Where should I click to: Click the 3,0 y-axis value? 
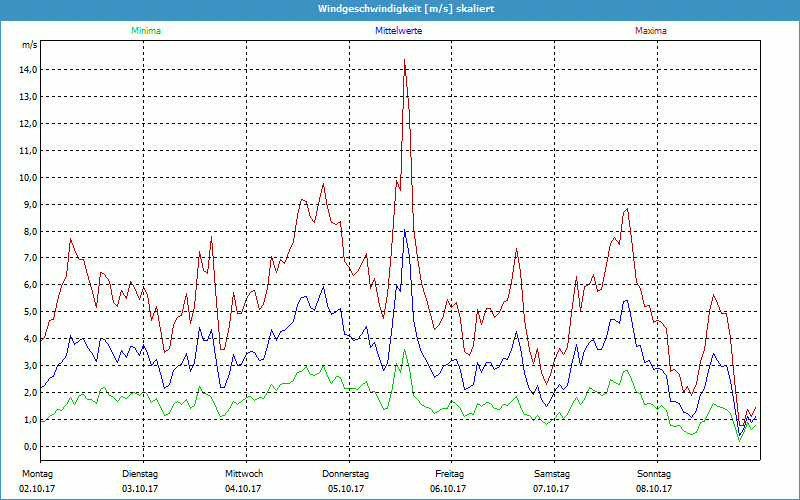tap(31, 366)
